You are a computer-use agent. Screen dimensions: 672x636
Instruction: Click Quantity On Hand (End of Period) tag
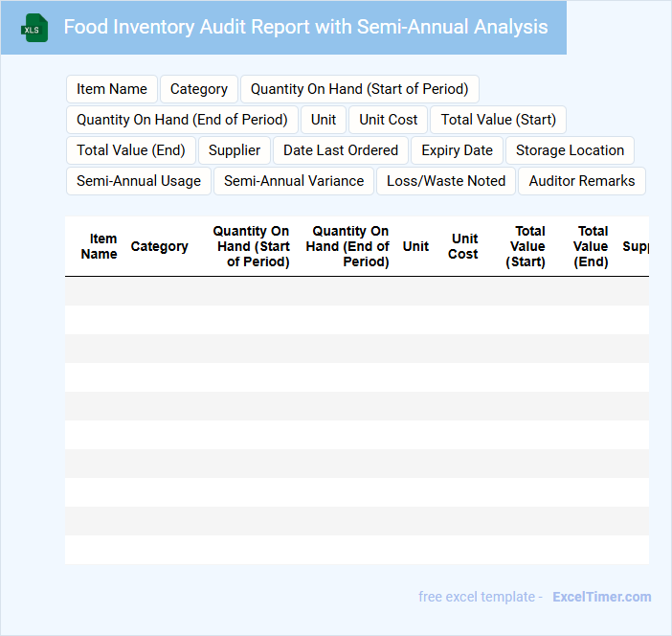coord(182,120)
